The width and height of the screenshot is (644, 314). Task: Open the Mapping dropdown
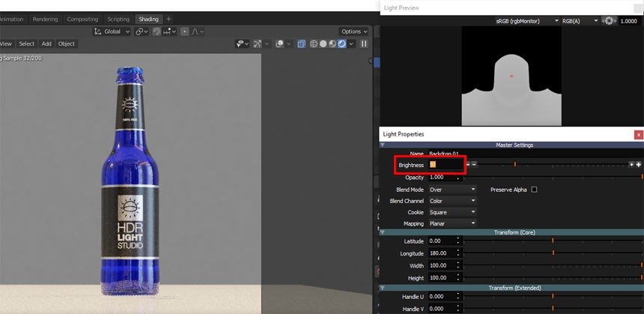tap(452, 223)
